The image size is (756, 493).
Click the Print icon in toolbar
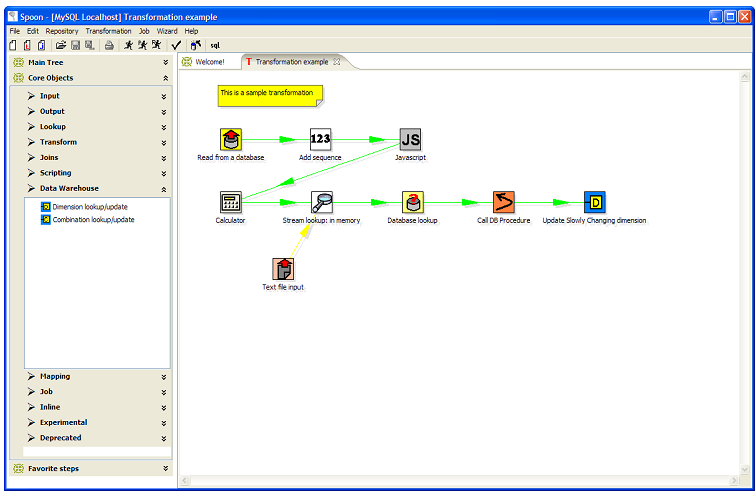click(x=109, y=45)
